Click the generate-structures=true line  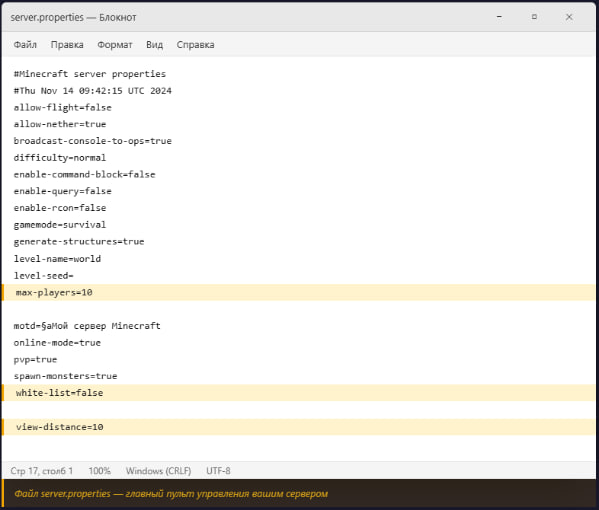tap(79, 241)
